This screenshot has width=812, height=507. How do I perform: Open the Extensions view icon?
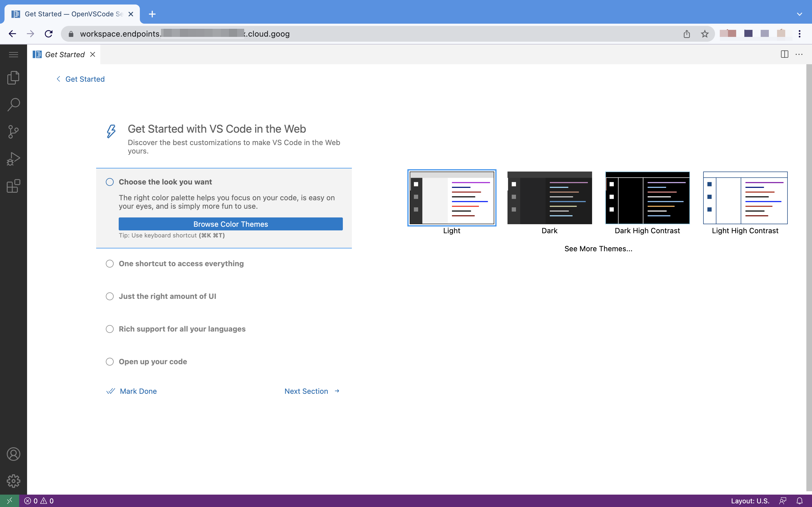coord(14,186)
